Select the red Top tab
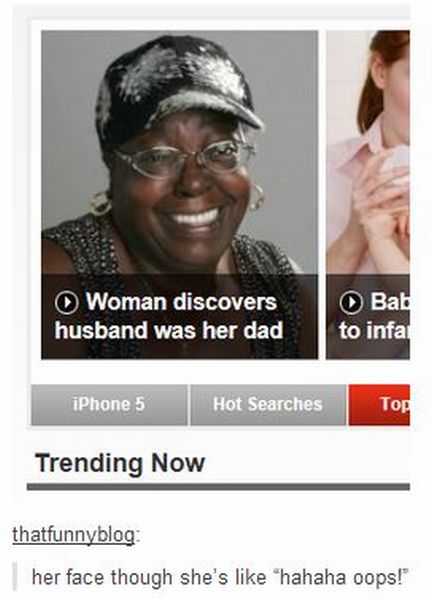This screenshot has width=432, height=600. click(x=379, y=404)
